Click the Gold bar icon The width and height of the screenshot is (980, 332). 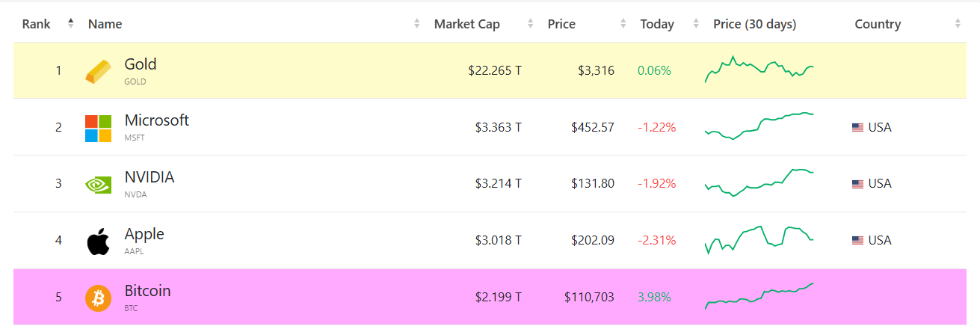pos(98,71)
